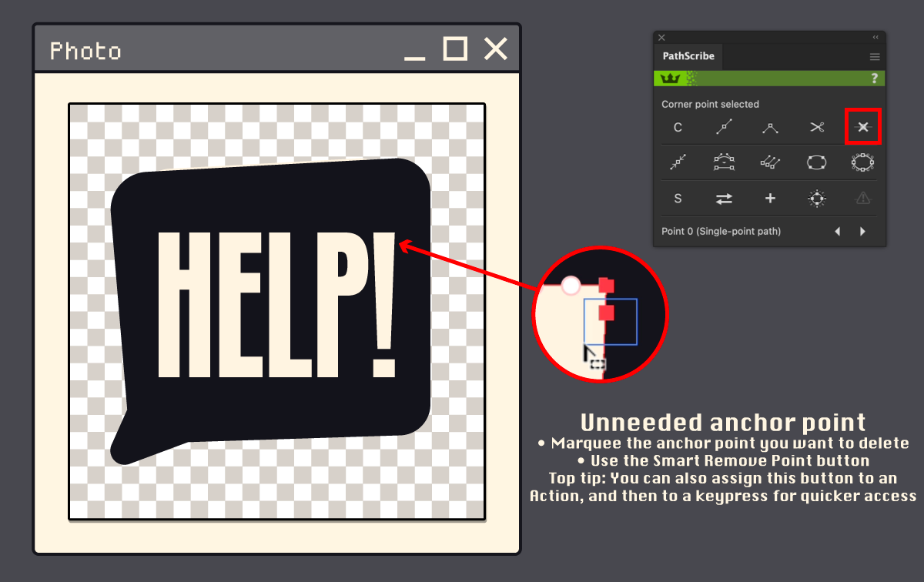Convert selection to a smooth point

724,127
